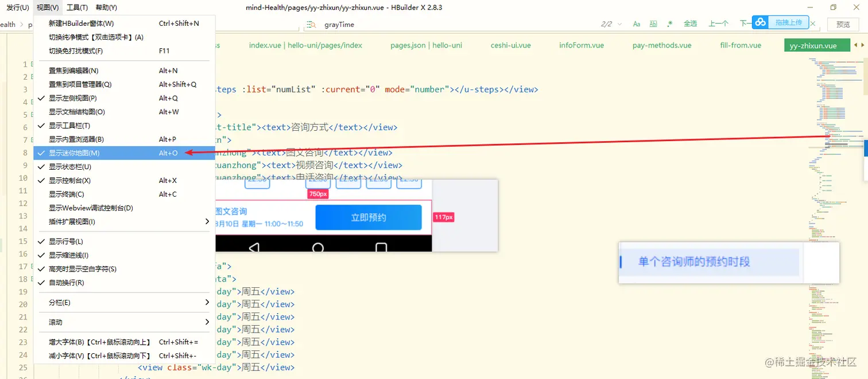Toggle whole-word match search option
The width and height of the screenshot is (868, 379).
[653, 24]
